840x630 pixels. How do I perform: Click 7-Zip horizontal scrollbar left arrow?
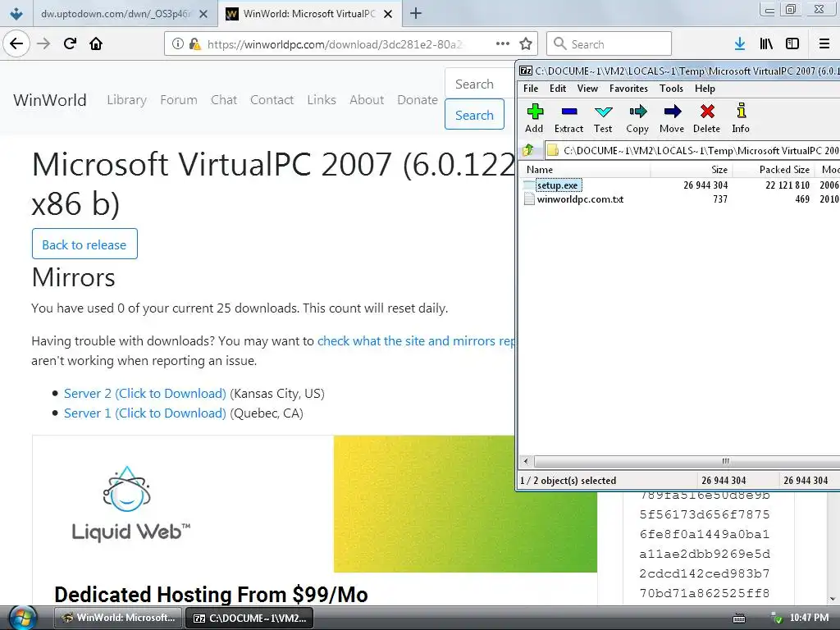pos(526,461)
